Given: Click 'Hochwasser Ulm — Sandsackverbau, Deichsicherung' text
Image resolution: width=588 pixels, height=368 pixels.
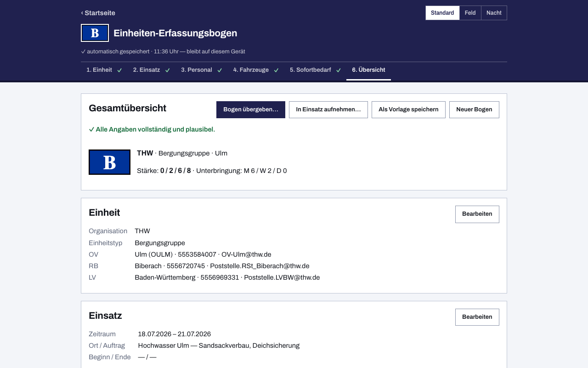Looking at the screenshot, I should click(x=219, y=345).
